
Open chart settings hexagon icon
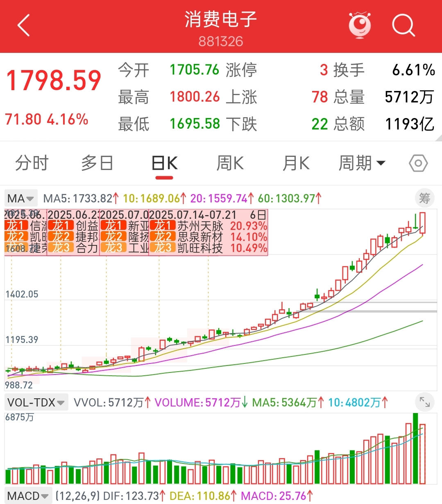click(418, 163)
